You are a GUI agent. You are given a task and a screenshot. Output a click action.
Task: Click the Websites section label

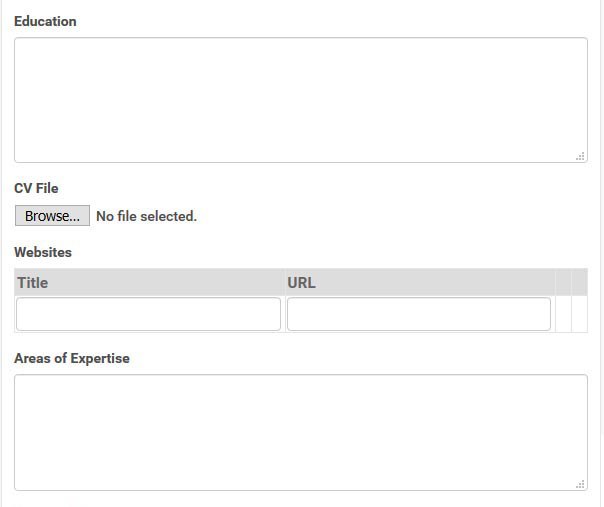coord(43,252)
